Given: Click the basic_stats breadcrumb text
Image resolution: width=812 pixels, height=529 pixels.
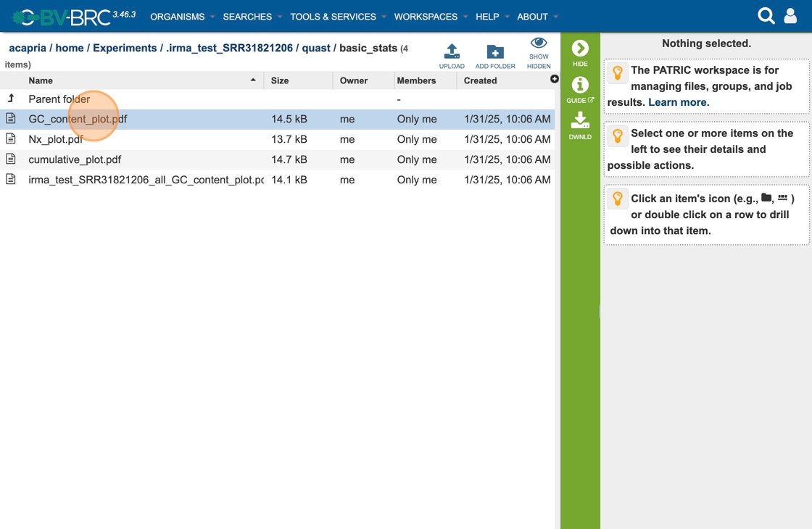Looking at the screenshot, I should click(x=368, y=48).
